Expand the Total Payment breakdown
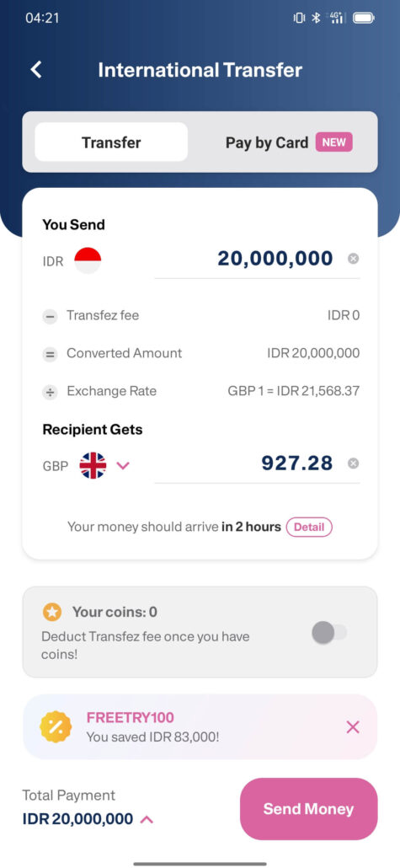 coord(147,819)
